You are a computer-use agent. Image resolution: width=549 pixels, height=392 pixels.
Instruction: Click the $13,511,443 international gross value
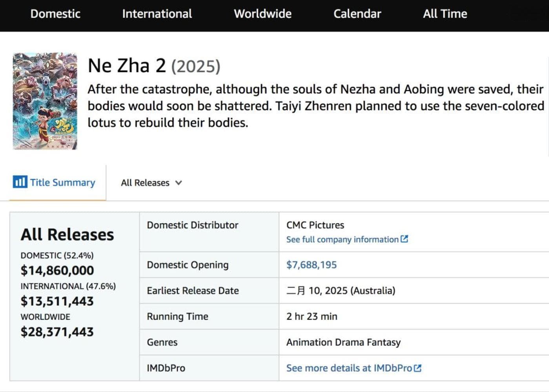[57, 301]
